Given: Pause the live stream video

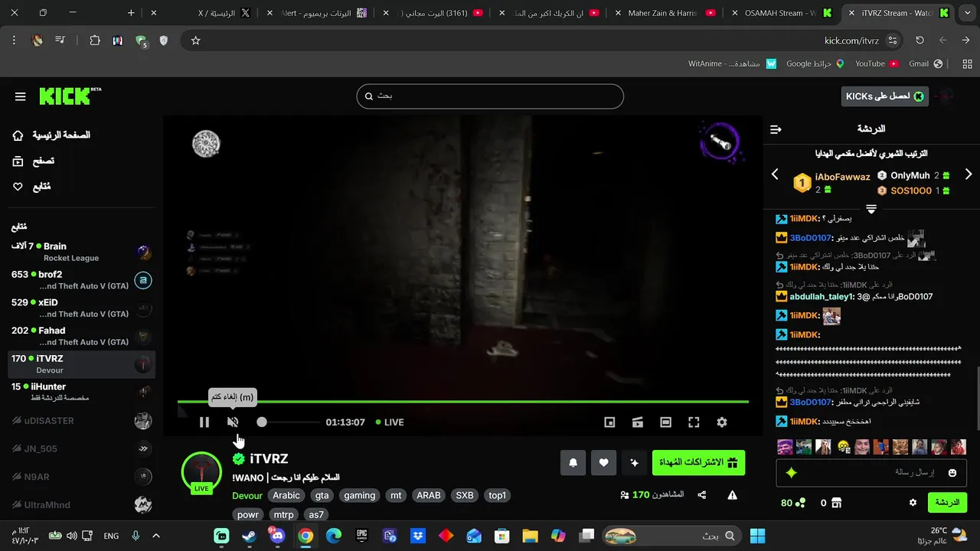Looking at the screenshot, I should [204, 422].
